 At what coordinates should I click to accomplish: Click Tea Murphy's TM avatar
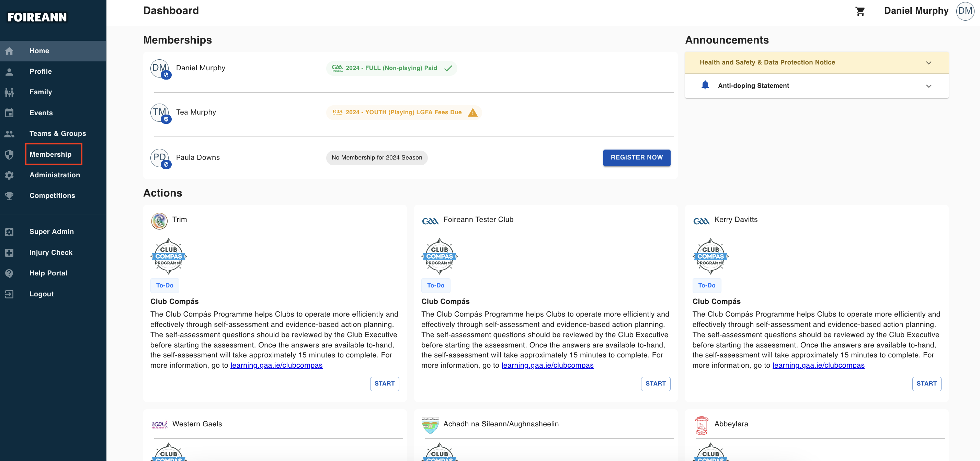[x=160, y=113]
